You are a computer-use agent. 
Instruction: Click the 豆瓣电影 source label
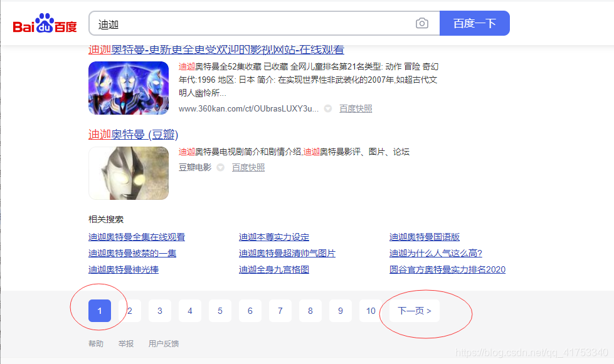(x=195, y=168)
